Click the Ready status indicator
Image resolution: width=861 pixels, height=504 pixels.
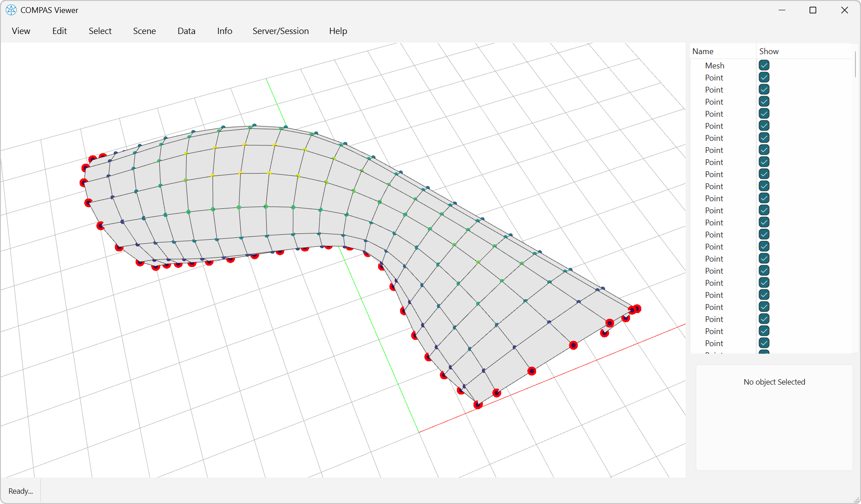[x=20, y=491]
